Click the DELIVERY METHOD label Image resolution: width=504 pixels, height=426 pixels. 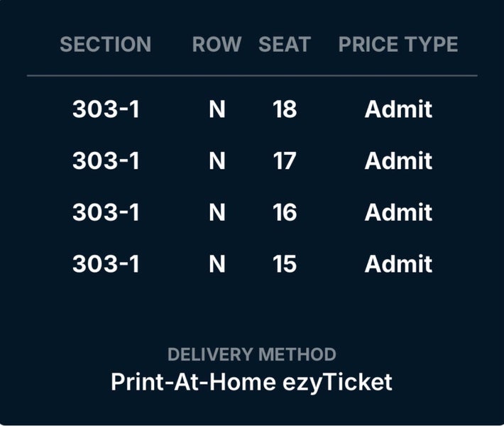tap(251, 354)
